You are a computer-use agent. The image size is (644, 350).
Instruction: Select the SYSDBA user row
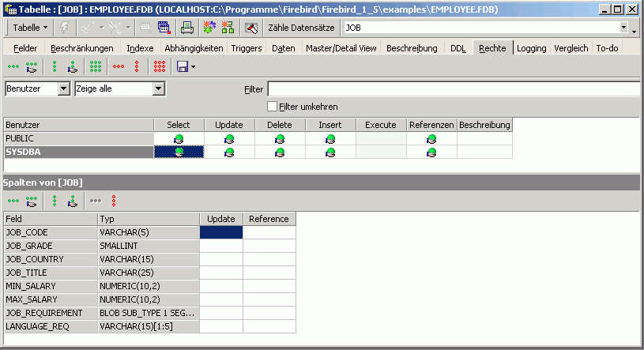[79, 152]
